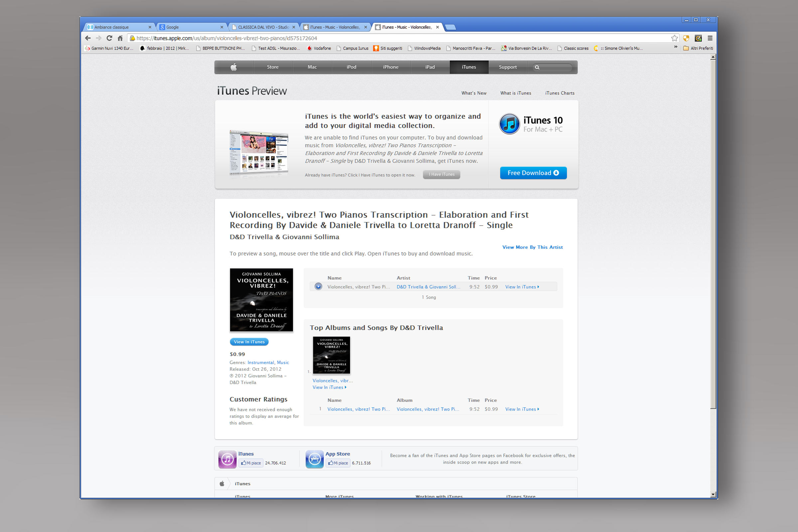This screenshot has height=532, width=798.
Task: Click View In iTunes under Top Albums thumbnail
Action: (330, 387)
